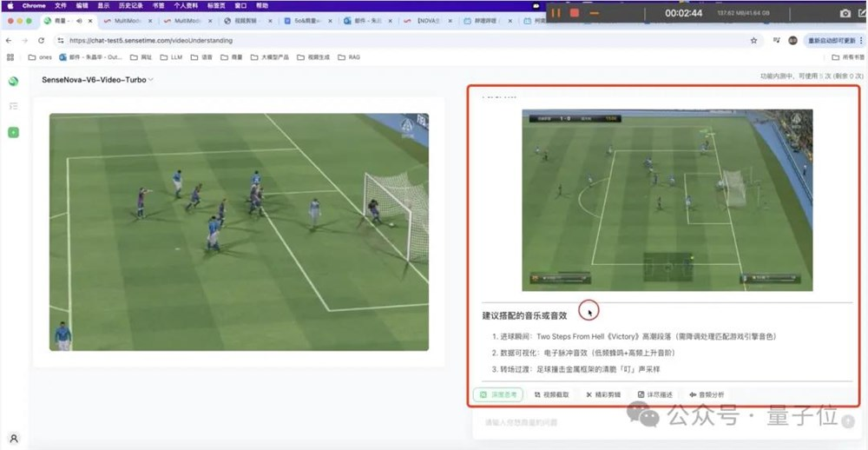Stop the screen recording with red square
The height and width of the screenshot is (450, 868).
(x=575, y=13)
